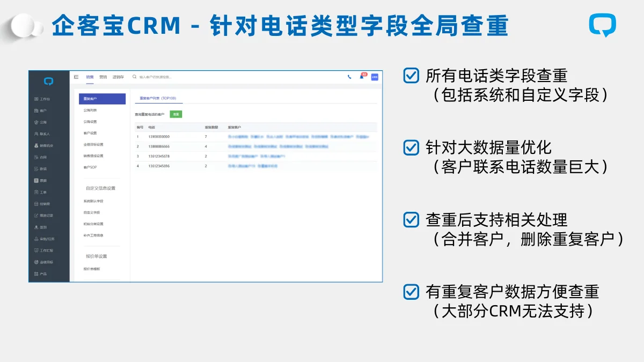Open 工单 in the dark sidebar
The height and width of the screenshot is (362, 644).
pyautogui.click(x=40, y=192)
